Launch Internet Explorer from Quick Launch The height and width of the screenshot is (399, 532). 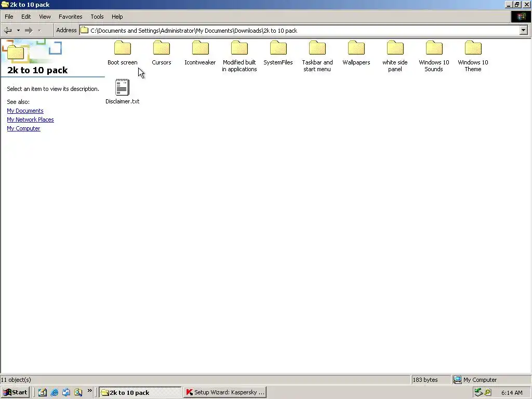54,392
